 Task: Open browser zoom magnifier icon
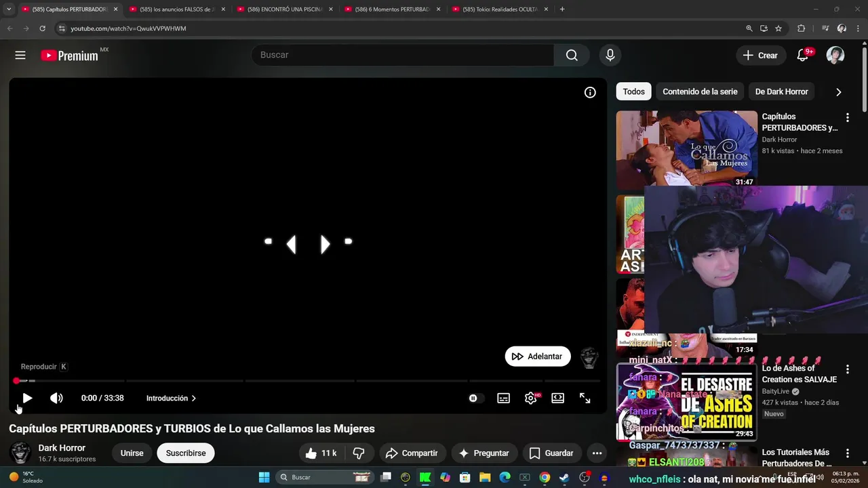(749, 28)
